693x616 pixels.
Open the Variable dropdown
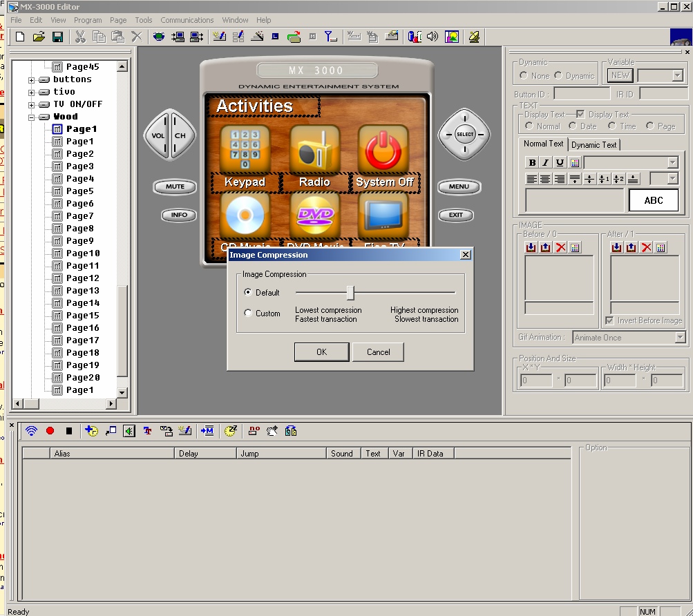click(x=677, y=75)
